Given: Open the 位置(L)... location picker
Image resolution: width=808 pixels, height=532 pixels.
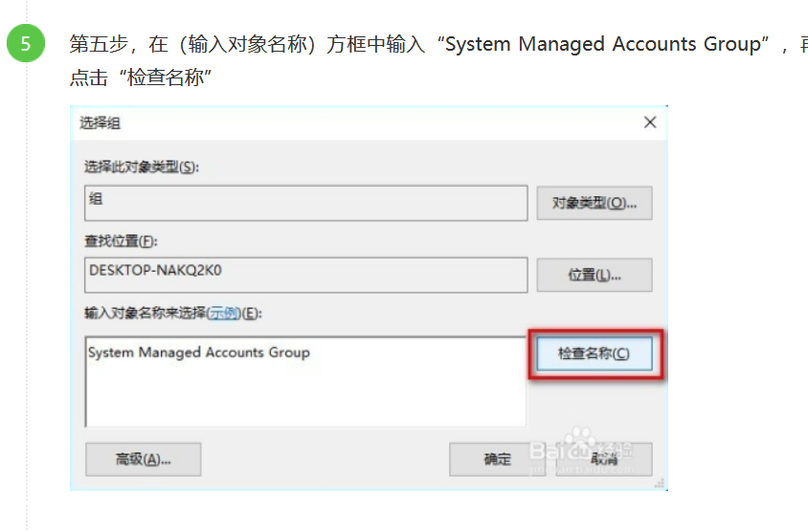Looking at the screenshot, I should point(595,275).
